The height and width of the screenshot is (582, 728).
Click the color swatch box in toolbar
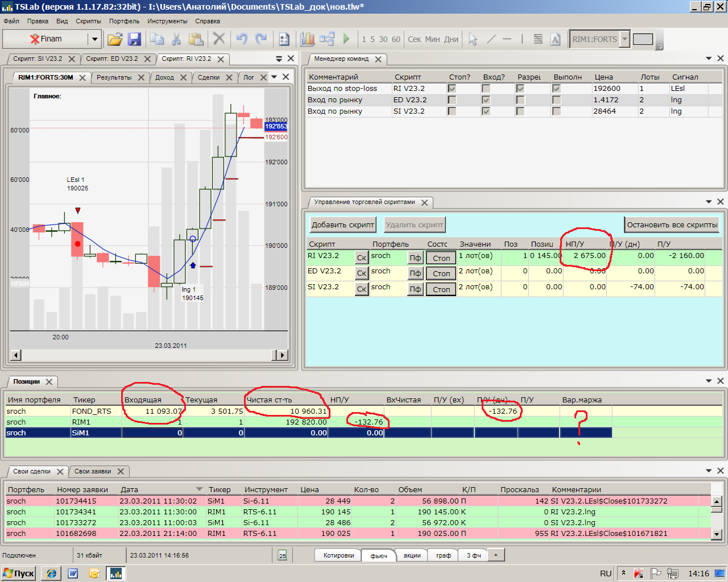click(643, 39)
